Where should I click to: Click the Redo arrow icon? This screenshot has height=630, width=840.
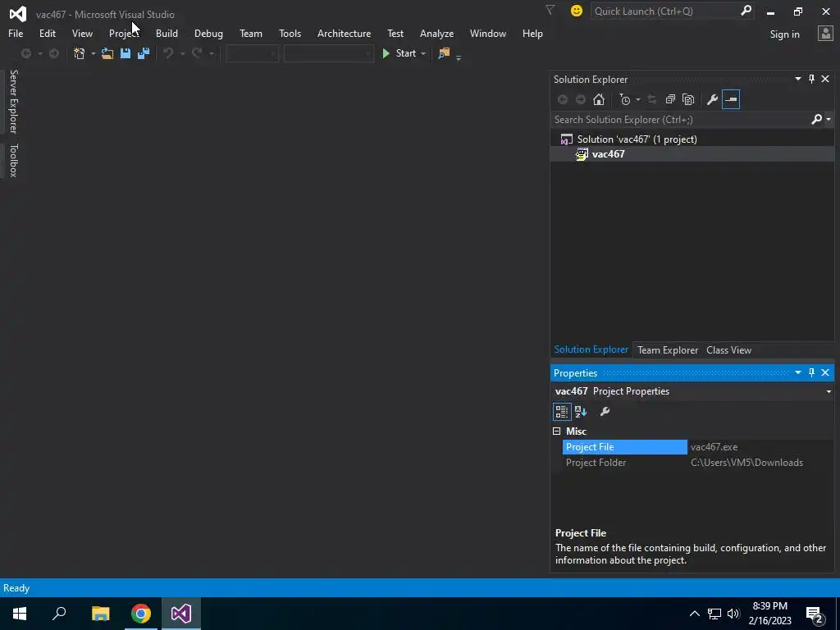pos(197,53)
